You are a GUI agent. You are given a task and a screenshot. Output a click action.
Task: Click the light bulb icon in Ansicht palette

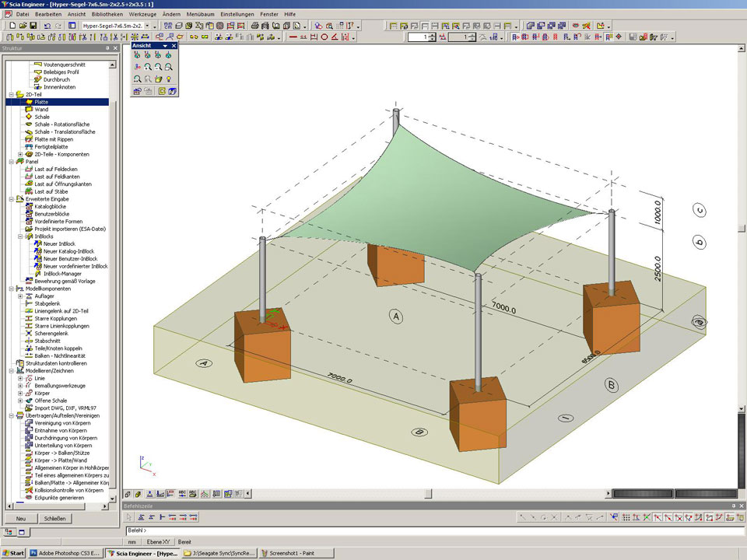168,79
